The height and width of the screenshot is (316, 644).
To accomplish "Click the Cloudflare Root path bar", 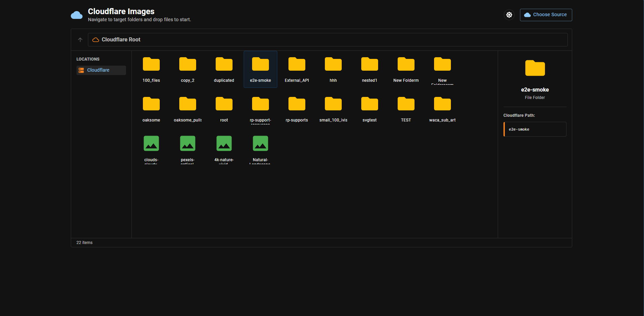I will [x=328, y=40].
